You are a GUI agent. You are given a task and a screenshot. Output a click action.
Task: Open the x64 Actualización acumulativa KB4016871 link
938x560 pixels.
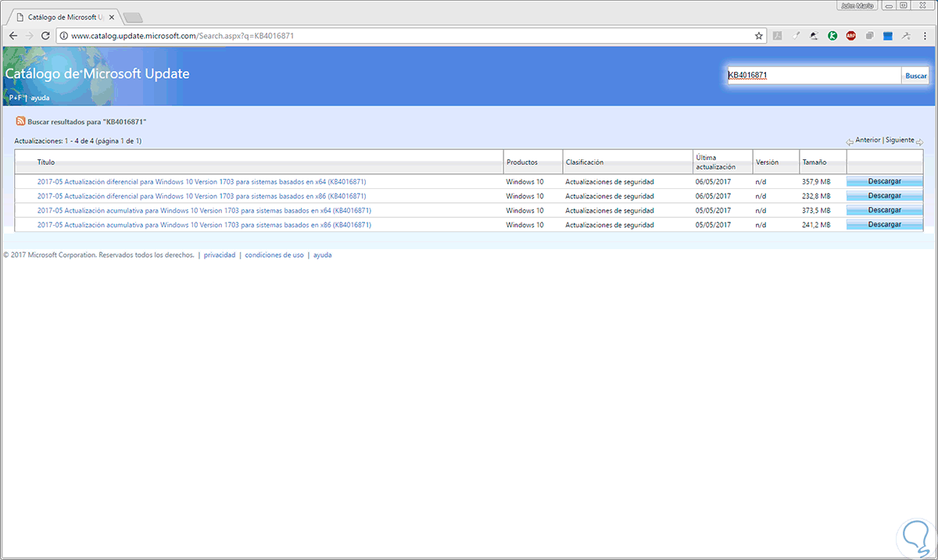pyautogui.click(x=204, y=210)
